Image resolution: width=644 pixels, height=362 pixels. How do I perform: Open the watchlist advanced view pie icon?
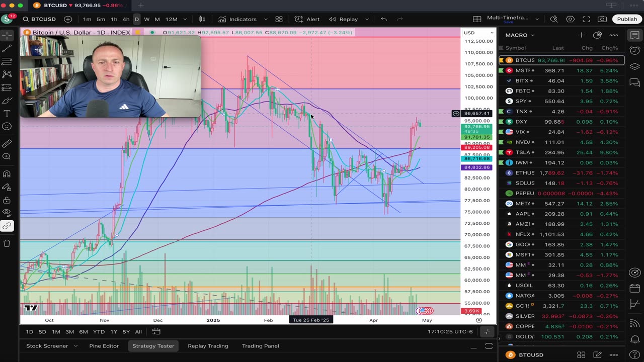597,35
